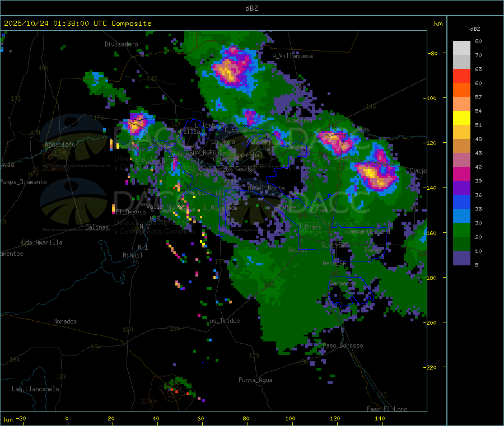Click the Bowen map label
The image size is (504, 426).
point(373,250)
